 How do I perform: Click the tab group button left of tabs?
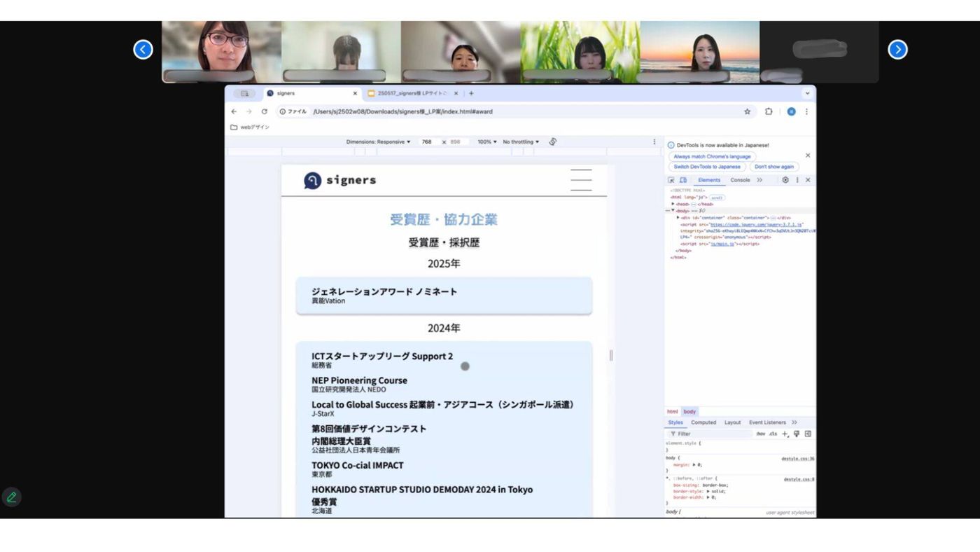[x=244, y=93]
